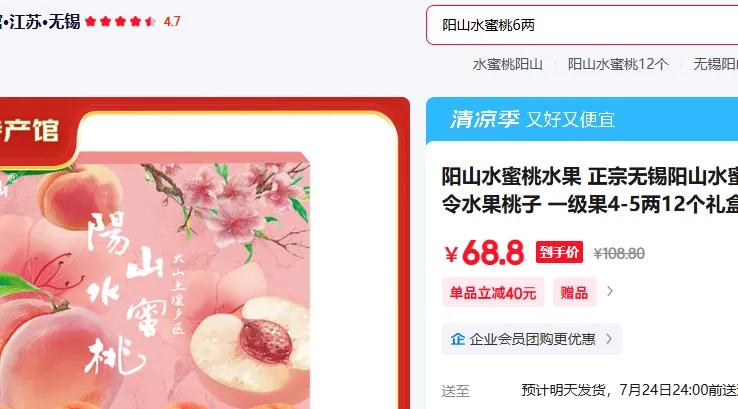
Task: Click the 送至 delivery address label
Action: pos(456,391)
